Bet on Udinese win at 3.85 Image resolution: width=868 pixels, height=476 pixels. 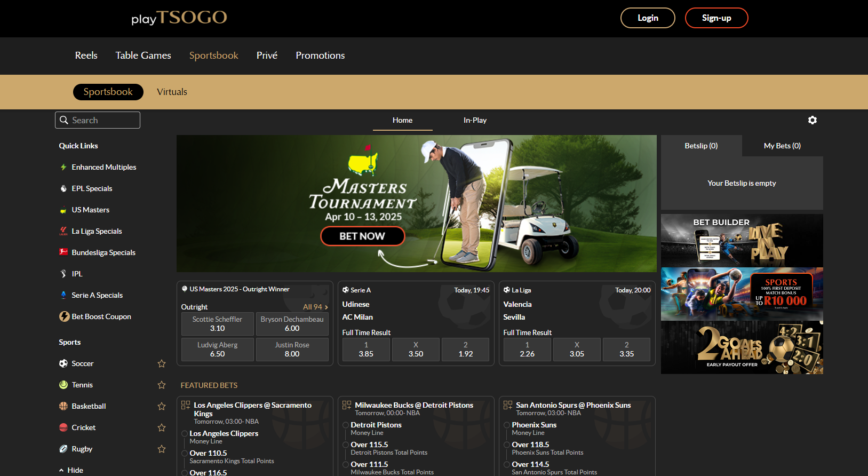pos(366,350)
